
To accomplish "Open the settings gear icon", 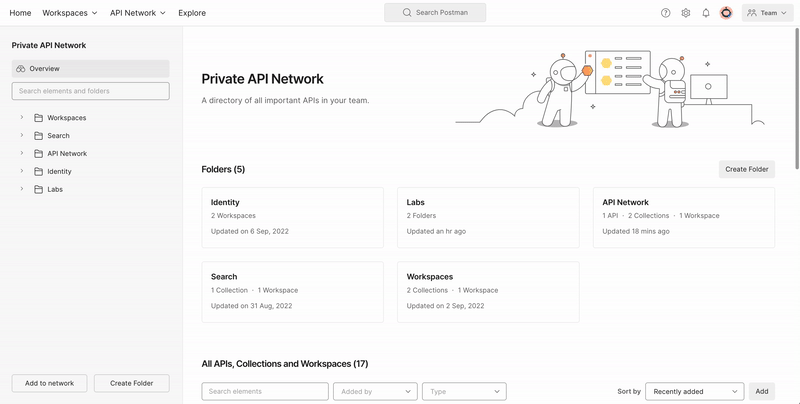I will coord(686,13).
